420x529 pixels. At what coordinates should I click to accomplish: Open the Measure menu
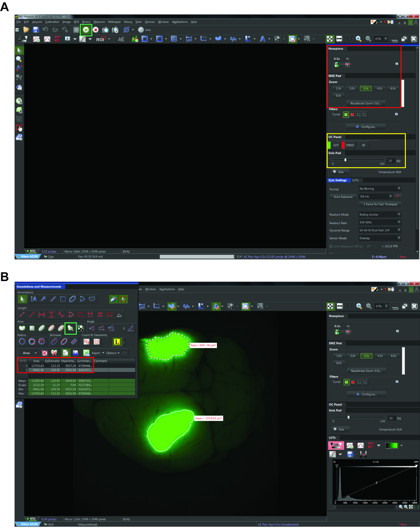tap(99, 22)
